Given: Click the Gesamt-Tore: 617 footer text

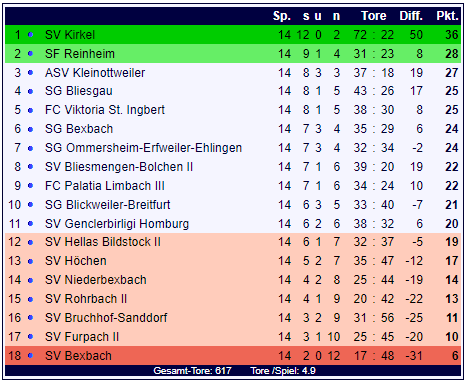Looking at the screenshot, I should [192, 371].
